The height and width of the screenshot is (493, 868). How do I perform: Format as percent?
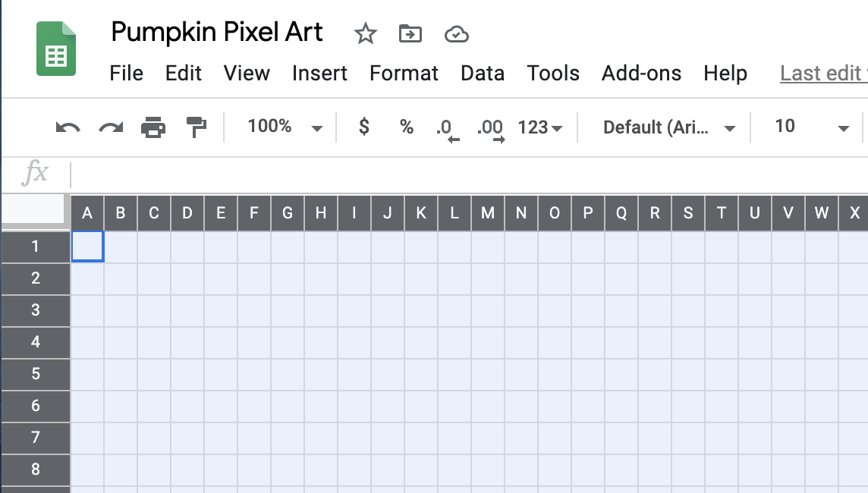click(x=407, y=127)
